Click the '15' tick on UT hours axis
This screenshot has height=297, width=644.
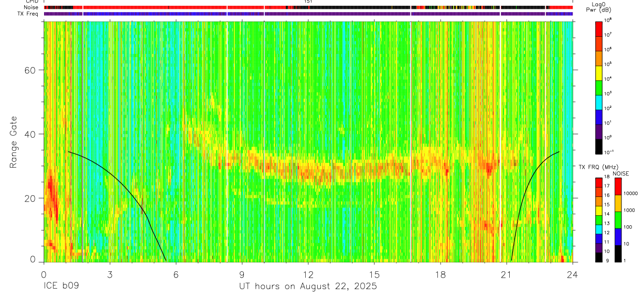click(x=374, y=274)
